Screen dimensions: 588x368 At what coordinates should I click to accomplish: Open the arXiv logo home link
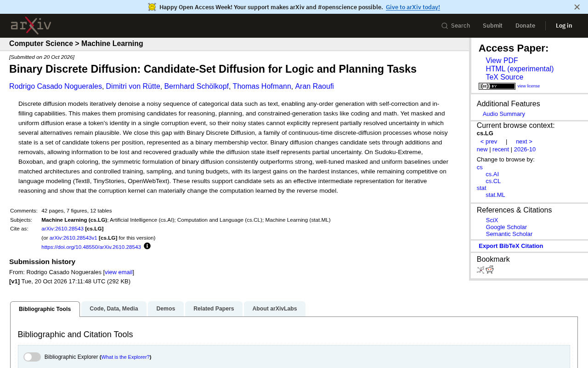[31, 26]
